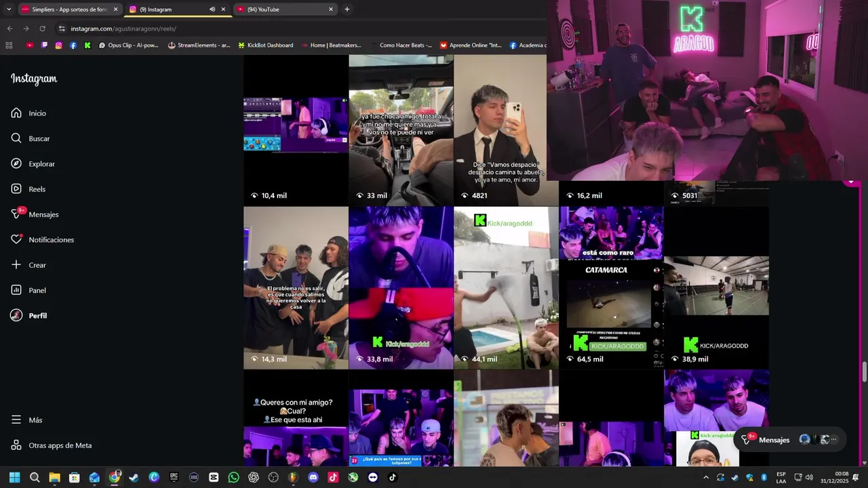Open the Windows Start menu
868x488 pixels.
pyautogui.click(x=14, y=477)
